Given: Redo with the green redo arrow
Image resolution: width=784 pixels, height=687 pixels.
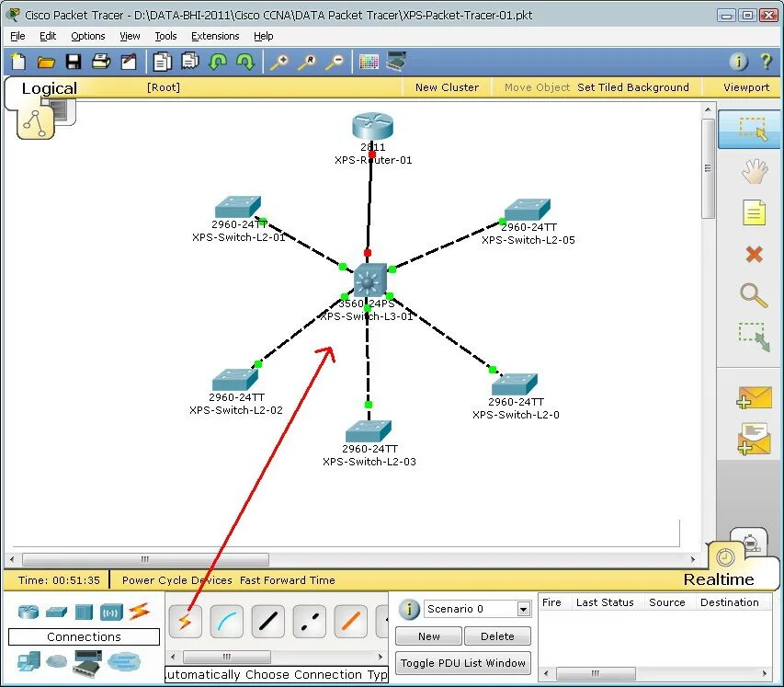Looking at the screenshot, I should (x=245, y=62).
